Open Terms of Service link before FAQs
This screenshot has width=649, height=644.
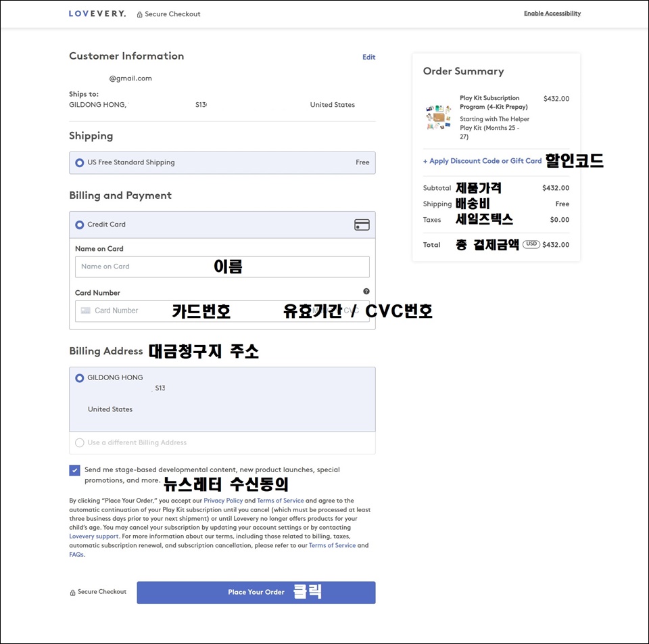(x=332, y=545)
